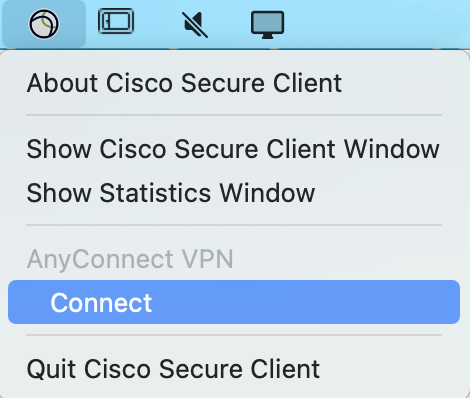Start the VPN with the highlighted Connect item
This screenshot has width=470, height=398.
pyautogui.click(x=234, y=302)
